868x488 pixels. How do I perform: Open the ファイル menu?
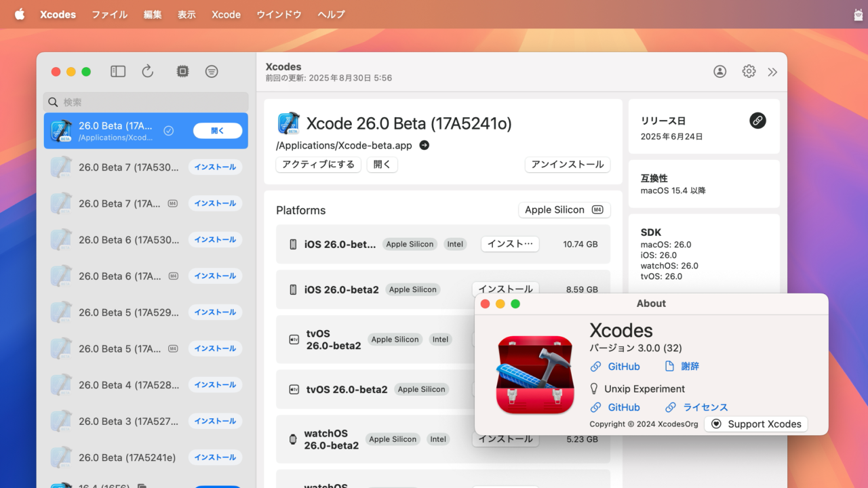110,14
